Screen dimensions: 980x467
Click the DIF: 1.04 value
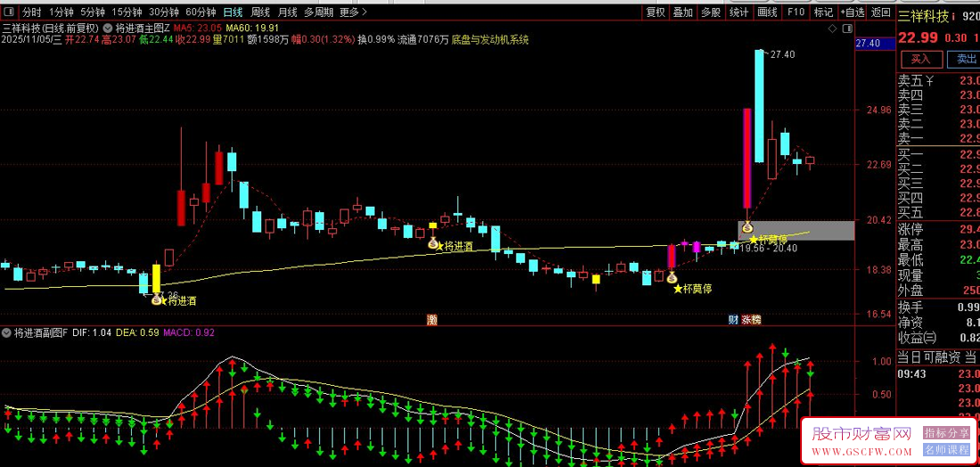pyautogui.click(x=91, y=333)
